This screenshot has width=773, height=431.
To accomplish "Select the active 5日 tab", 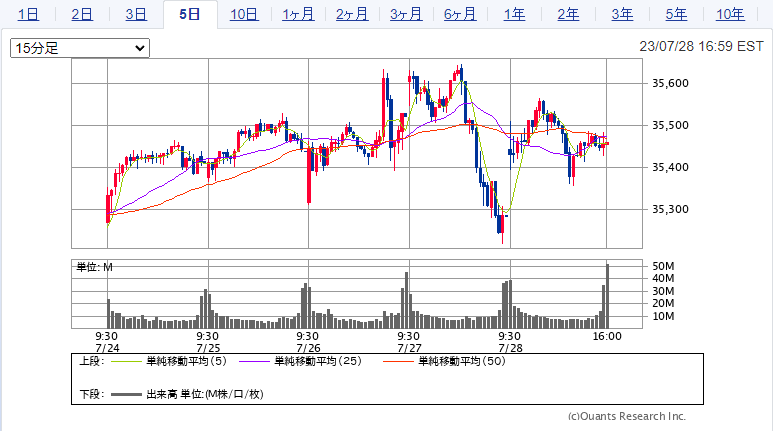I will click(190, 14).
